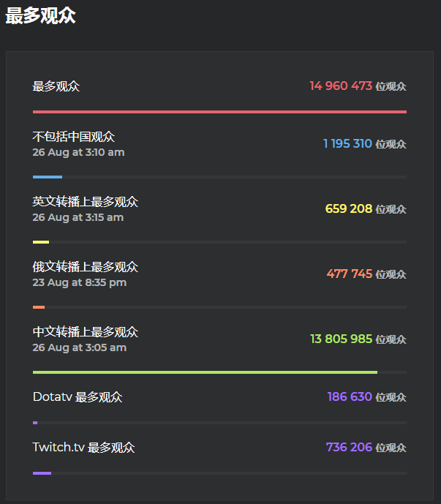The height and width of the screenshot is (504, 441).
Task: Click the 23 Aug at 8:35 pm timestamp
Action: point(80,282)
